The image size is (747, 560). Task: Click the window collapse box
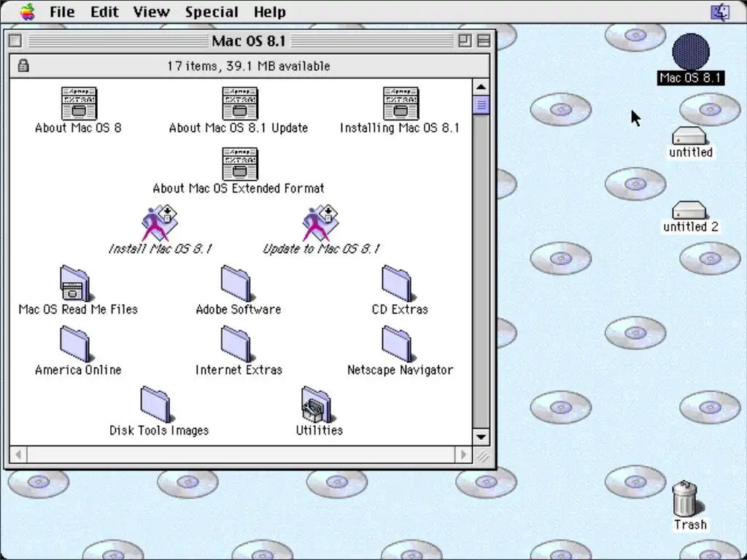484,41
